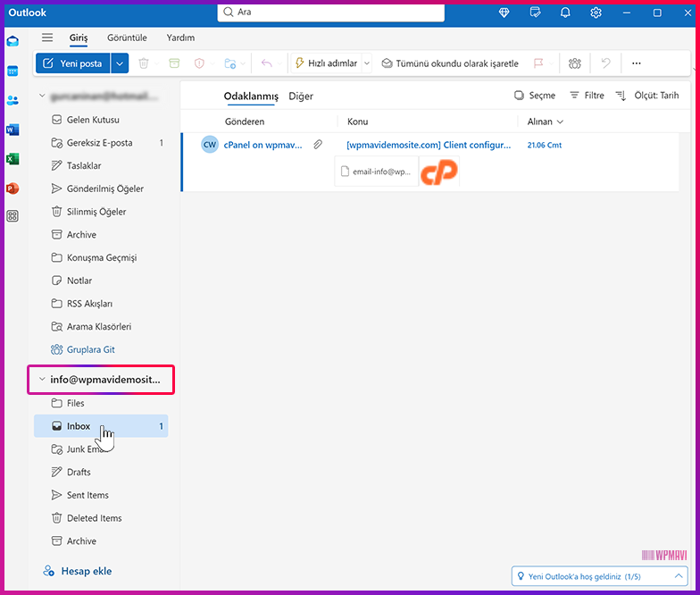Image resolution: width=700 pixels, height=595 pixels.
Task: Open People contacts in left rail
Action: point(12,100)
